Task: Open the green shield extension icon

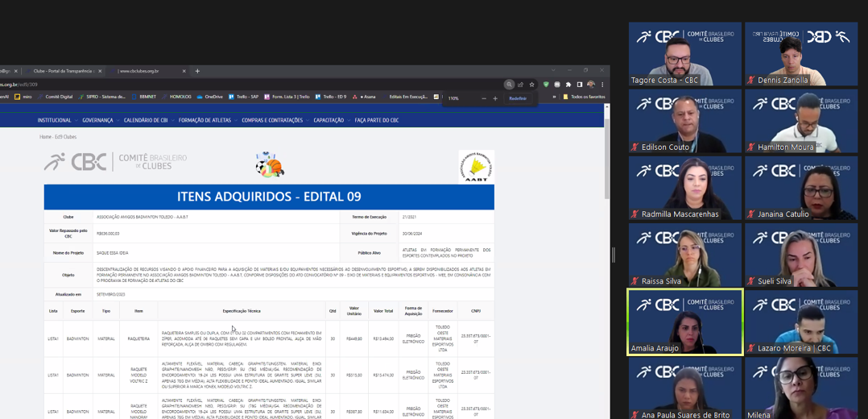Action: pyautogui.click(x=547, y=85)
